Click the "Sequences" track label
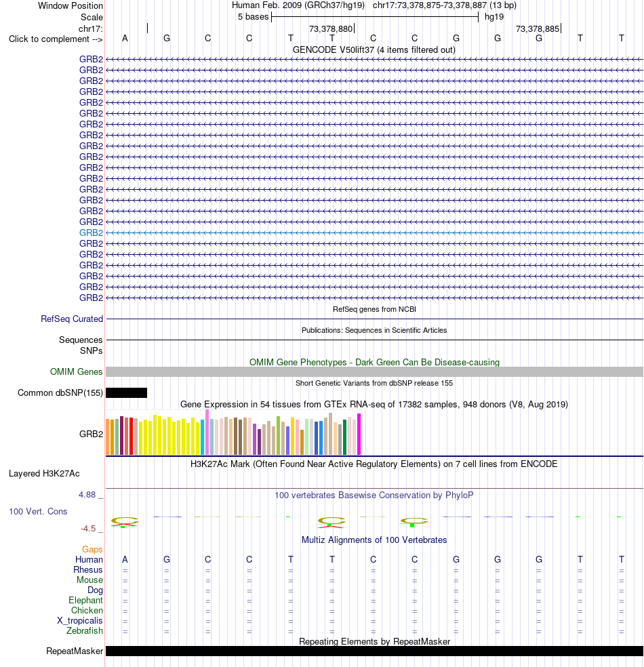 click(x=81, y=340)
